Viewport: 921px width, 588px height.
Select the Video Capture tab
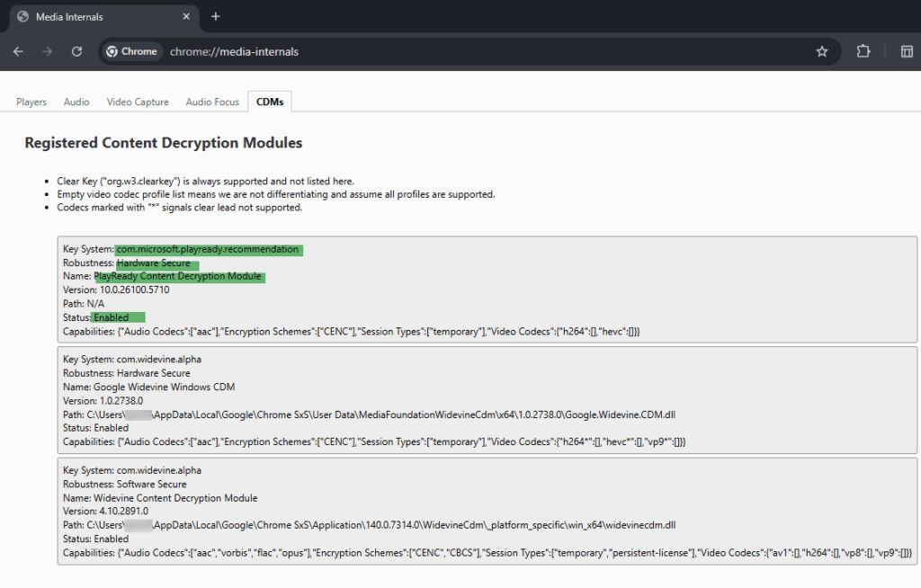click(x=138, y=102)
